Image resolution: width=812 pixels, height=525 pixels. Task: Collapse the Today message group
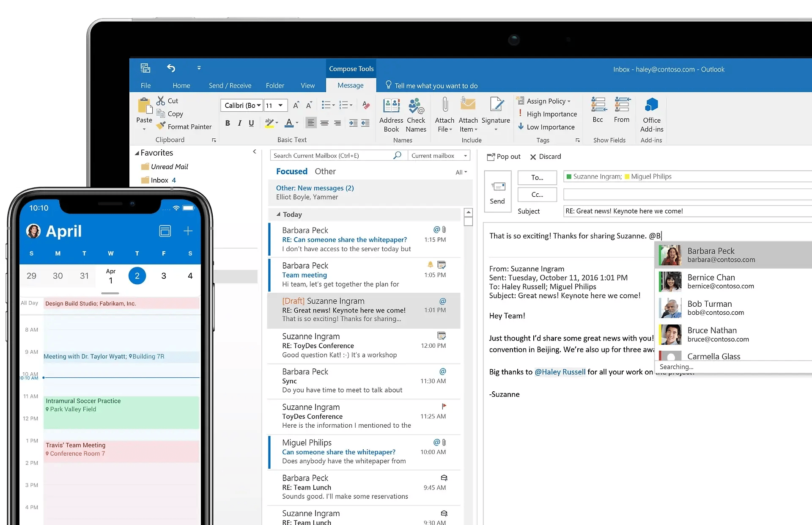[278, 214]
